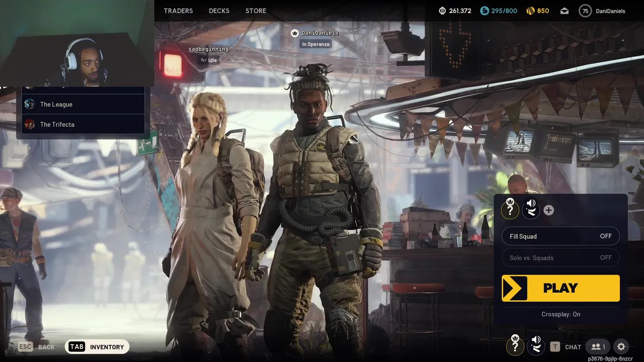Image resolution: width=644 pixels, height=362 pixels.
Task: Switch to the Decks tab
Action: pyautogui.click(x=219, y=11)
